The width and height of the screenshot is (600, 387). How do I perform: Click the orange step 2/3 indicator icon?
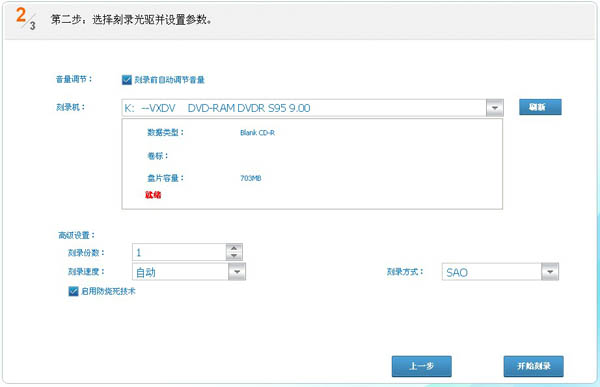(26, 18)
